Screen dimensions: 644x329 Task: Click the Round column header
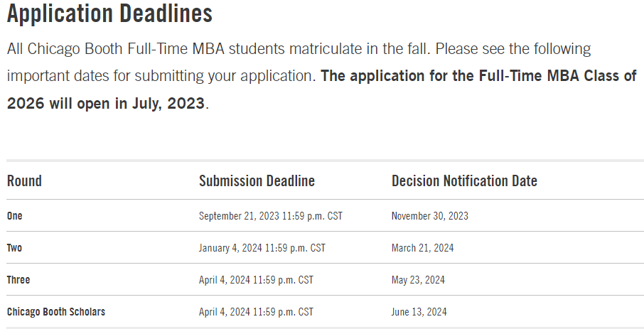[x=24, y=180]
